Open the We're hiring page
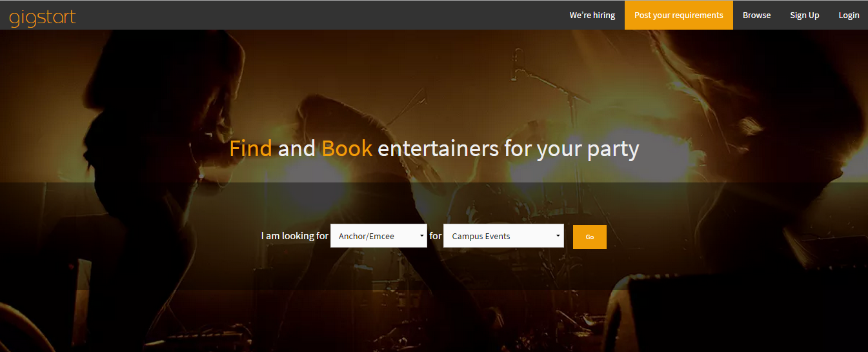 pyautogui.click(x=592, y=15)
